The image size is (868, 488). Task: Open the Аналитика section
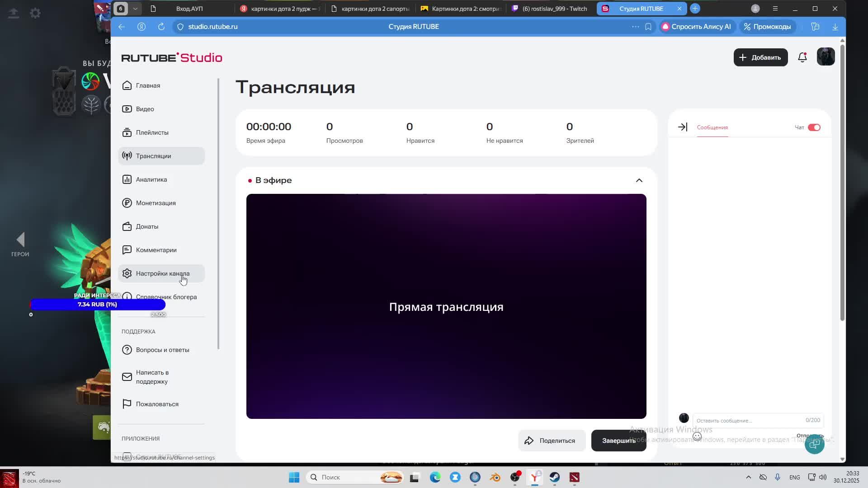(x=151, y=179)
